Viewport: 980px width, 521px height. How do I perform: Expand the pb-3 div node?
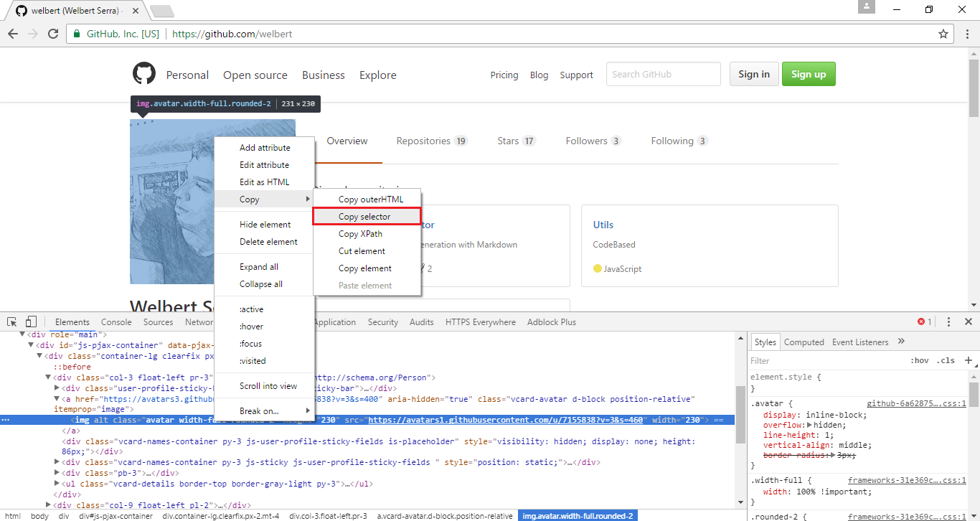pyautogui.click(x=57, y=473)
